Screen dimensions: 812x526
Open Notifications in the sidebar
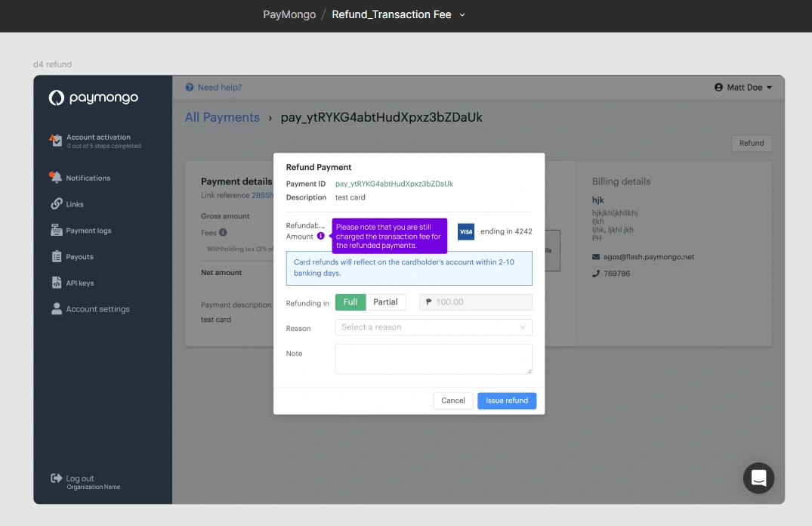[88, 178]
